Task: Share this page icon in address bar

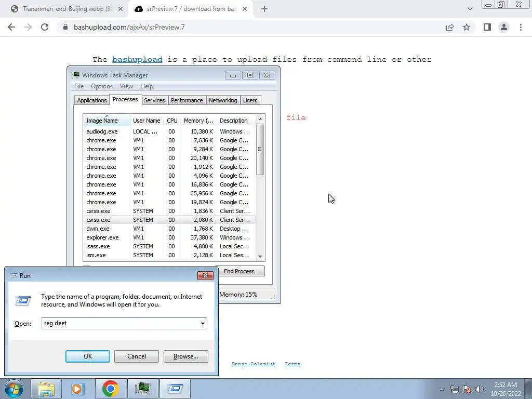Action: (x=450, y=27)
